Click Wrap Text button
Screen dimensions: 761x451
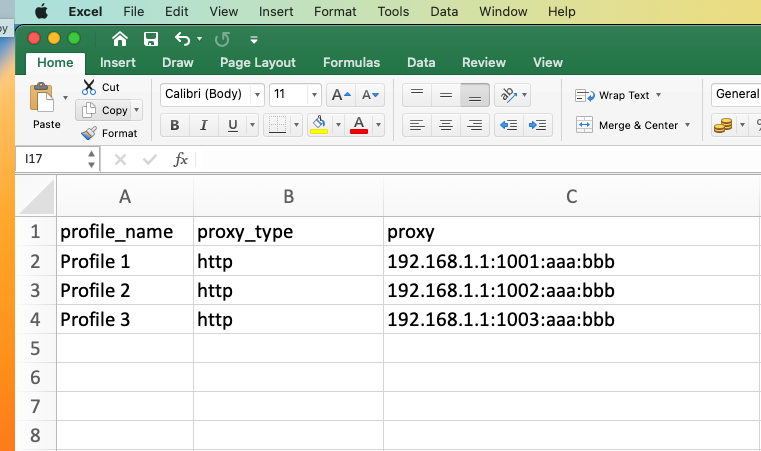(612, 95)
